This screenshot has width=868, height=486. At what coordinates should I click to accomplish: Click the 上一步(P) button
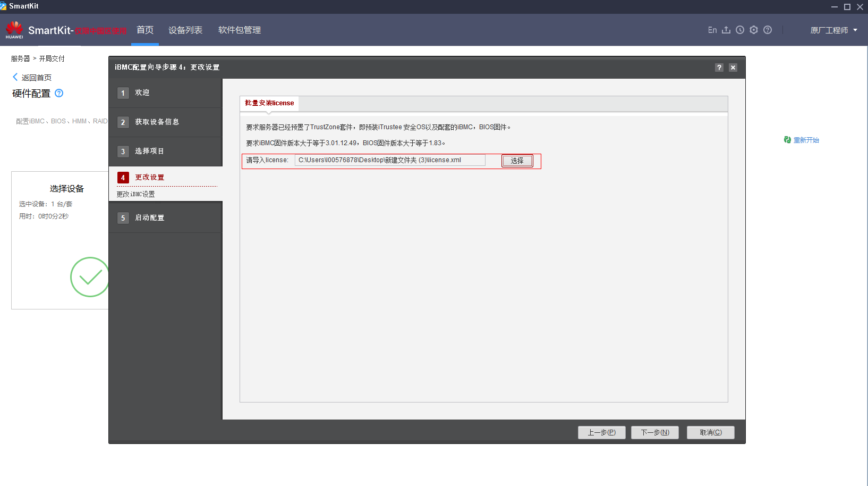602,432
